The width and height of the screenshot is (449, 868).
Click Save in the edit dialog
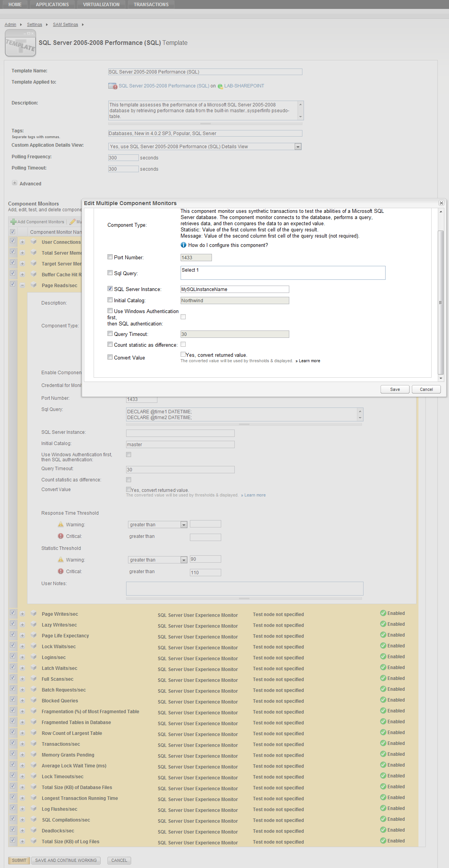pyautogui.click(x=395, y=389)
